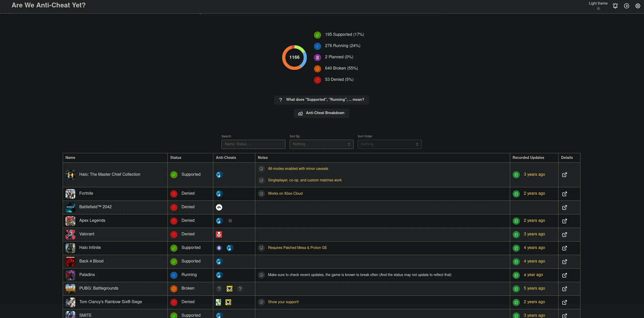Open details link for Rainbow Six Siege

pyautogui.click(x=564, y=302)
